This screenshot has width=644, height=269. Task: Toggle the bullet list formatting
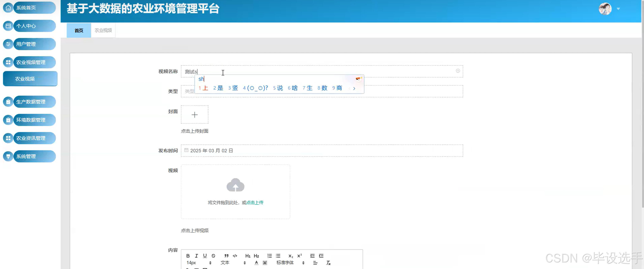pos(278,256)
